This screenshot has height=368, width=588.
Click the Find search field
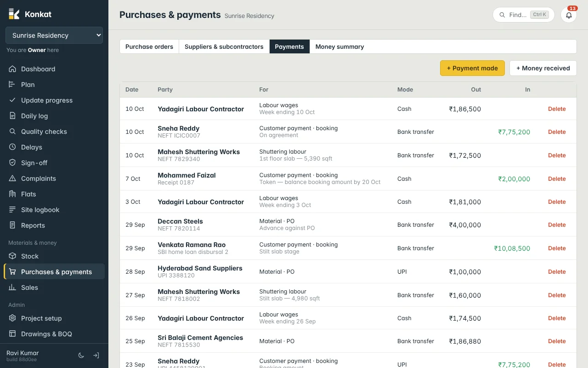(x=523, y=15)
